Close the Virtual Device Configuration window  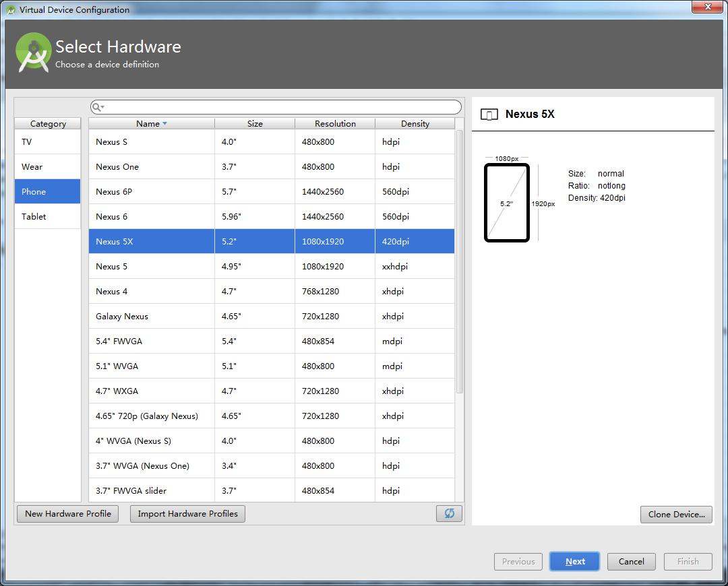point(708,7)
